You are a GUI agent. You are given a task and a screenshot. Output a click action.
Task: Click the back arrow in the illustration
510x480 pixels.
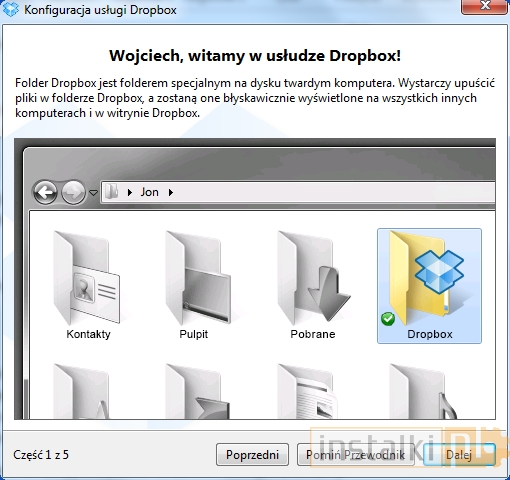click(45, 192)
